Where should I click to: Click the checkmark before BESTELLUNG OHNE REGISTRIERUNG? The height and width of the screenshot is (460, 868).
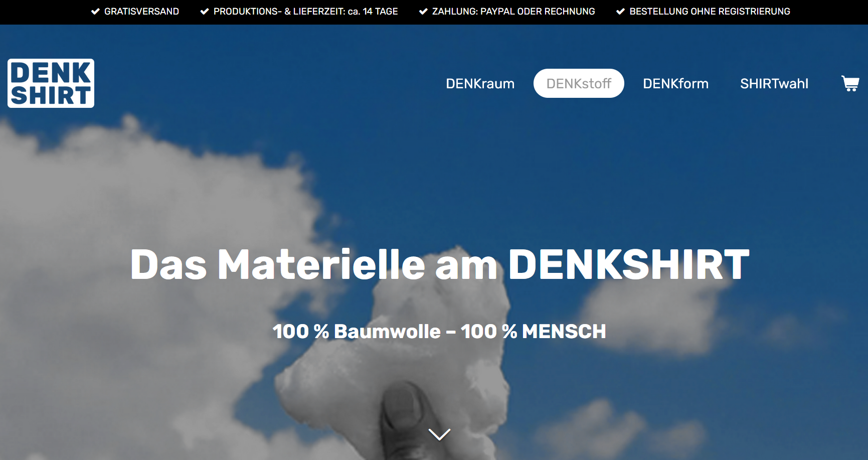click(621, 11)
